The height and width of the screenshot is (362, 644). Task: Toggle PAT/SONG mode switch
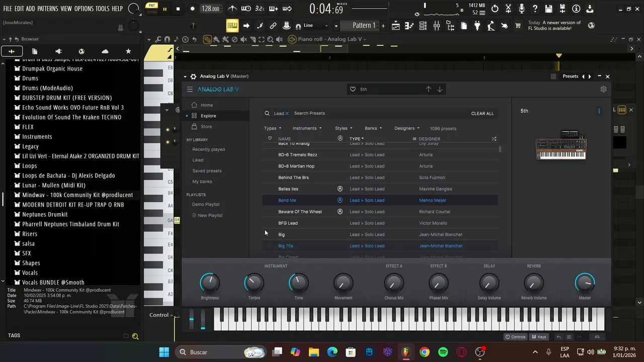[151, 8]
